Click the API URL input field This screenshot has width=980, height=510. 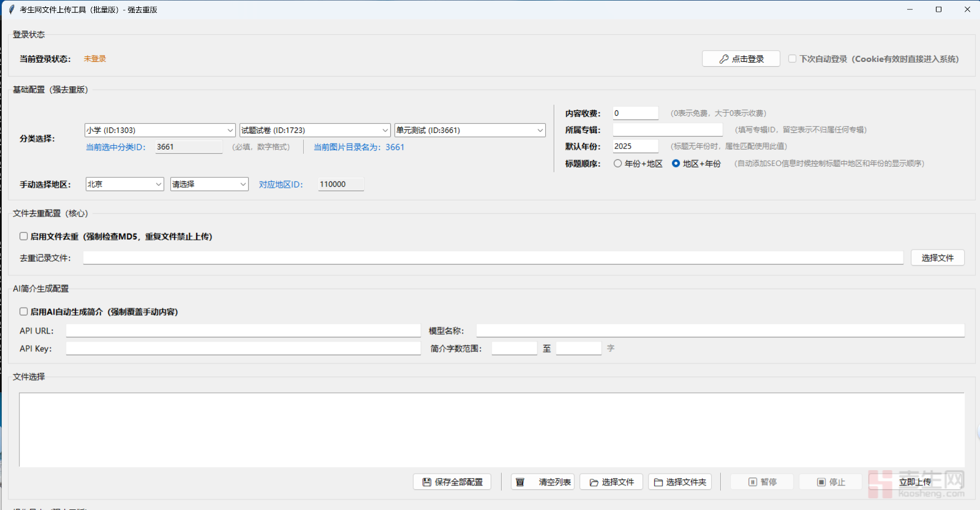coord(243,331)
